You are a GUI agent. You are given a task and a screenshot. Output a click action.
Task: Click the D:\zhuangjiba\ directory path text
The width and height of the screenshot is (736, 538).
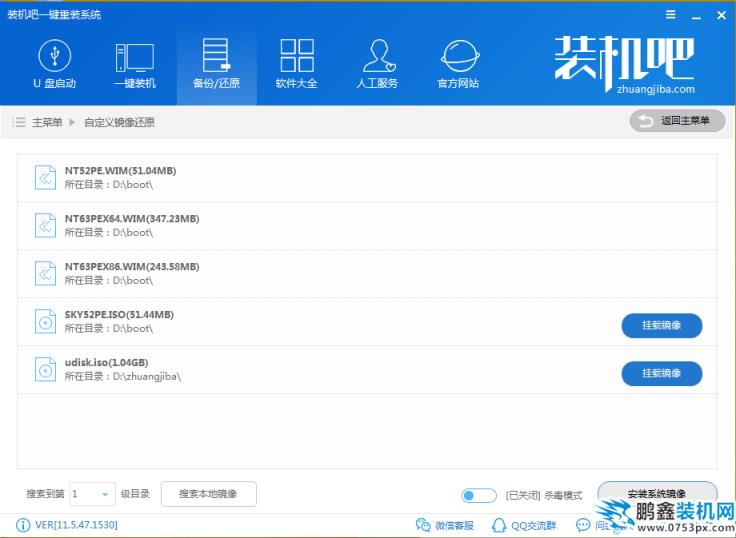[147, 377]
